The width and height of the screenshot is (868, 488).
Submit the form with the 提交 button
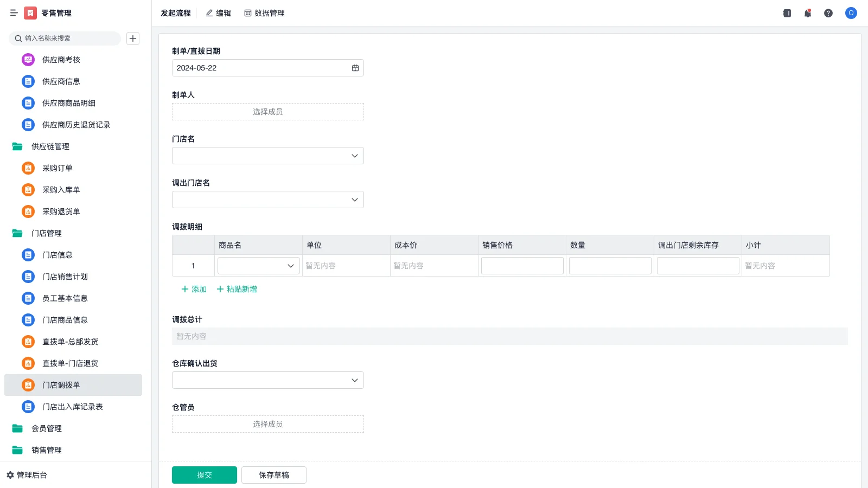click(204, 474)
